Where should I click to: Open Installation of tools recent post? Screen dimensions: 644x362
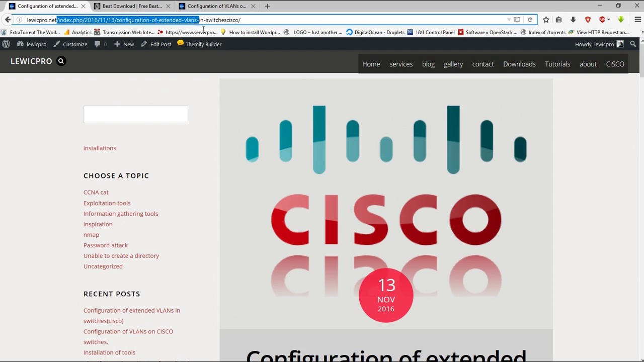(x=109, y=352)
